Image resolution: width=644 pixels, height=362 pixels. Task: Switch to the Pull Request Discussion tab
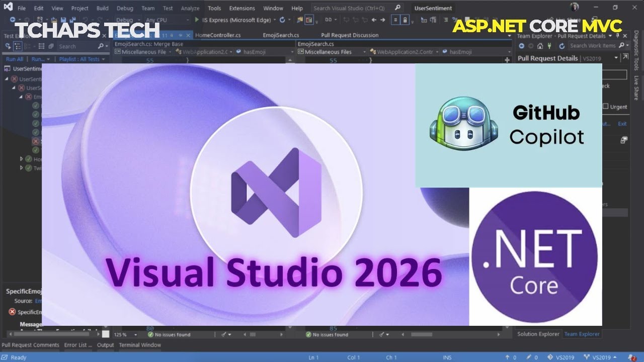tap(350, 35)
